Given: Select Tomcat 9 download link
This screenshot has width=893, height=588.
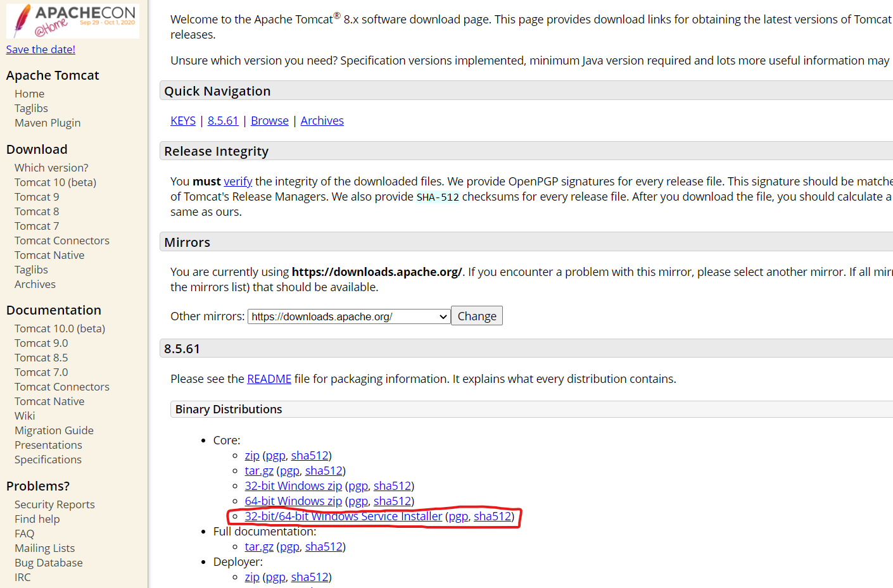Looking at the screenshot, I should 37,197.
